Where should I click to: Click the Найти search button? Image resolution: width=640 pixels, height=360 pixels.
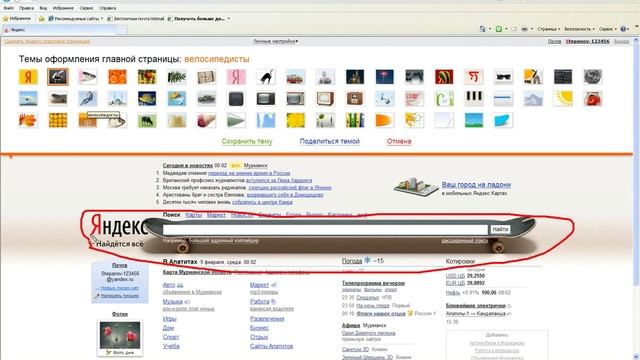(x=500, y=229)
